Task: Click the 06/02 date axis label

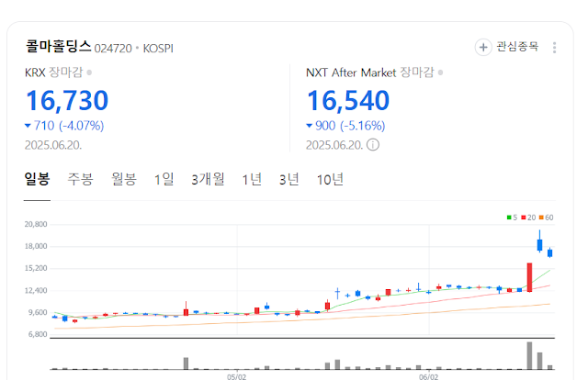Action: click(x=428, y=376)
